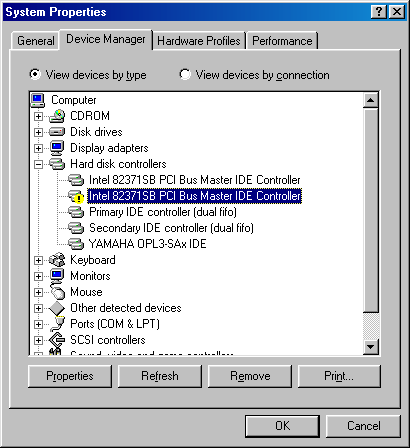The height and width of the screenshot is (448, 410).
Task: Expand the Ports (COM & LPT) node
Action: pyautogui.click(x=38, y=324)
